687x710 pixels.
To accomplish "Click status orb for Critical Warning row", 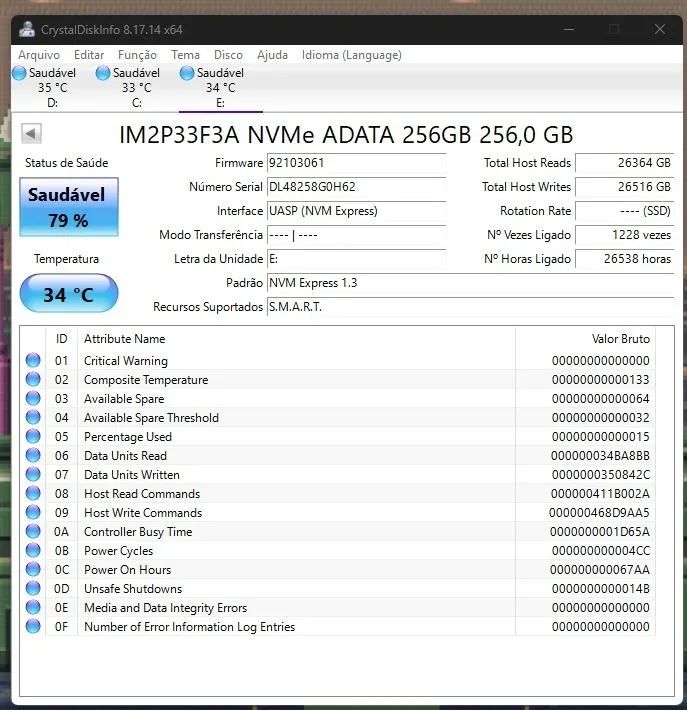I will click(33, 360).
